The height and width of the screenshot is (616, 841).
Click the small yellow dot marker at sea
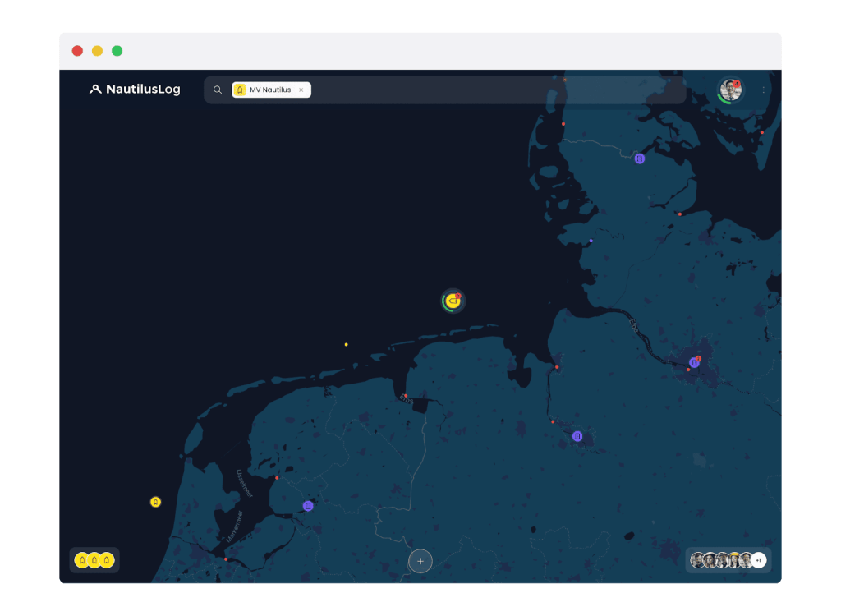coord(346,344)
